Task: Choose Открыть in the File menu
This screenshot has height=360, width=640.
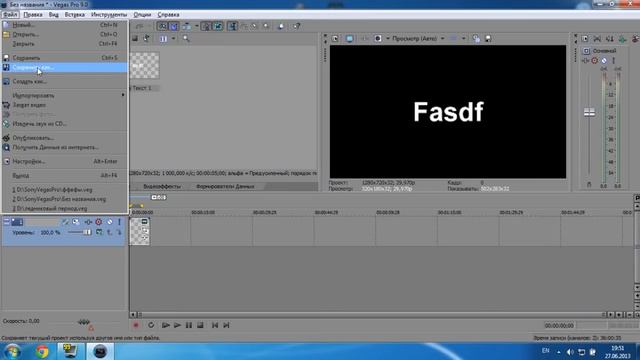Action: 65,34
